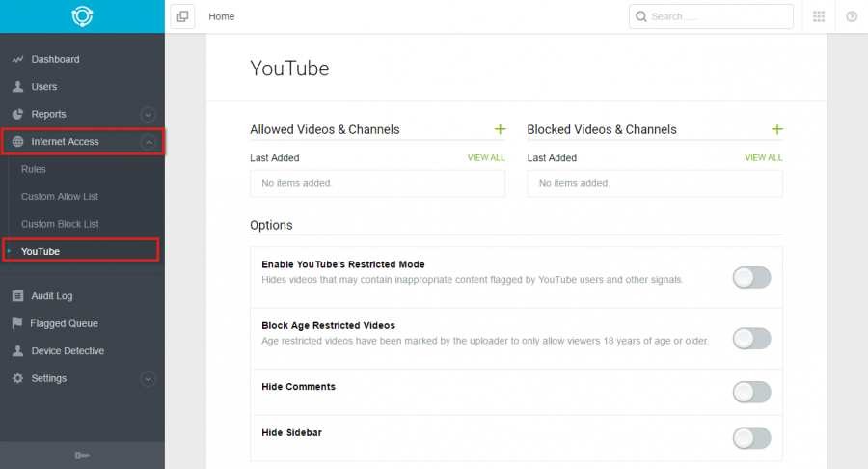Open Custom Allow List
Screen dimensions: 868x469
60,197
